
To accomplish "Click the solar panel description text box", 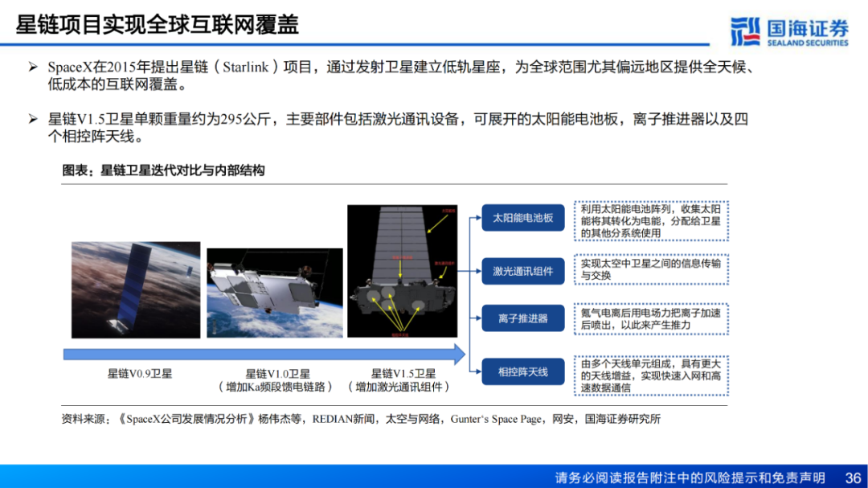I will [651, 221].
